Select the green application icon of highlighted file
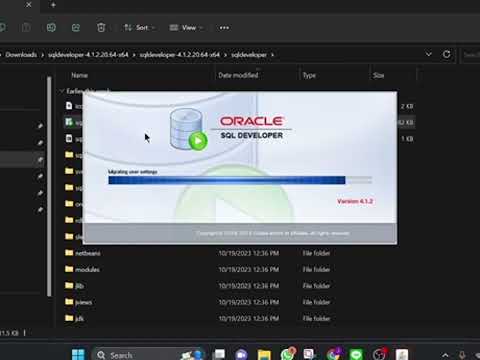This screenshot has width=480, height=360. click(69, 122)
